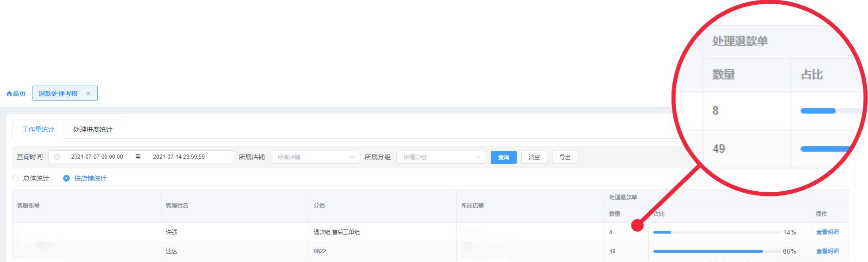
Task: Switch to the 处理进度统计 tab
Action: [92, 129]
